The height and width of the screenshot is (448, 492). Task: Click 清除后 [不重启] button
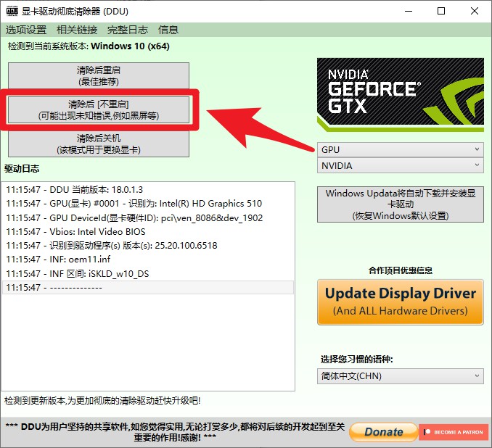(99, 110)
